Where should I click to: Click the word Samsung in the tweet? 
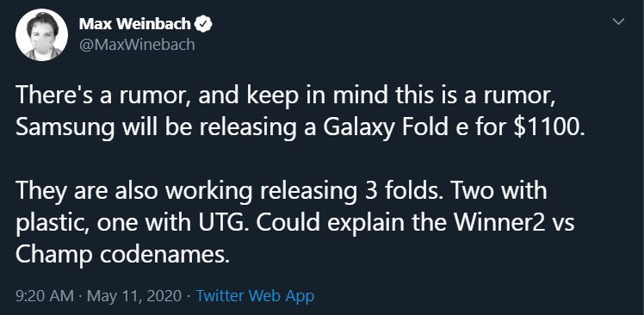pos(65,127)
